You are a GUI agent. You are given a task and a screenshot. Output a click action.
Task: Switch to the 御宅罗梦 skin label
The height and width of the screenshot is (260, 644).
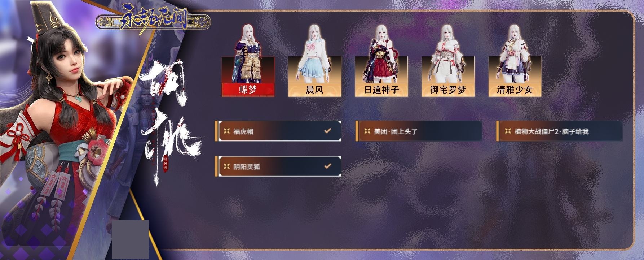[448, 90]
